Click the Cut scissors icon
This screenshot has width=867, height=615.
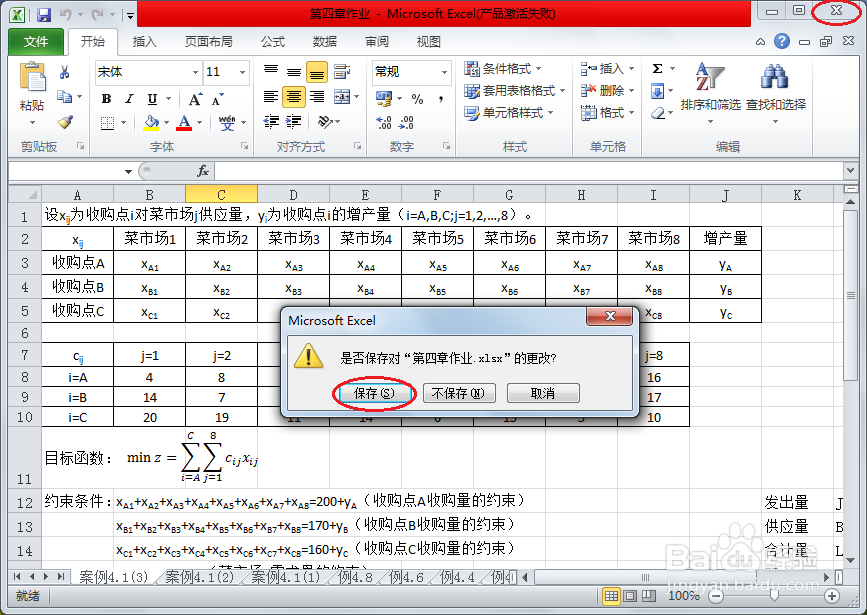(65, 72)
